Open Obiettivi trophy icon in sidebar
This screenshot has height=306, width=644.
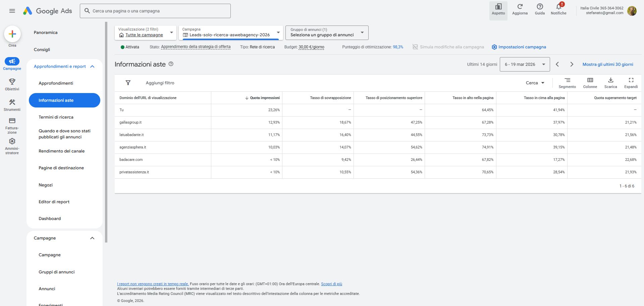click(12, 82)
